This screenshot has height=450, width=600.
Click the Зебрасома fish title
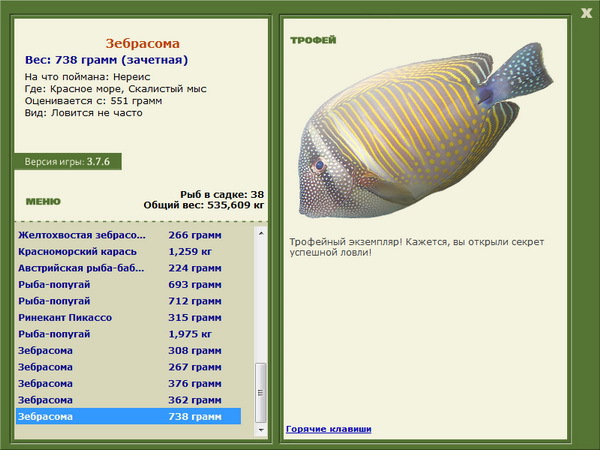pos(143,43)
